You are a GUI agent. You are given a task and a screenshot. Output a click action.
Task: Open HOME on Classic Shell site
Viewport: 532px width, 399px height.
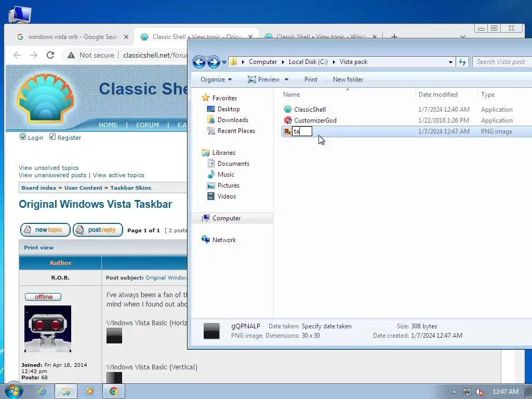pyautogui.click(x=108, y=125)
